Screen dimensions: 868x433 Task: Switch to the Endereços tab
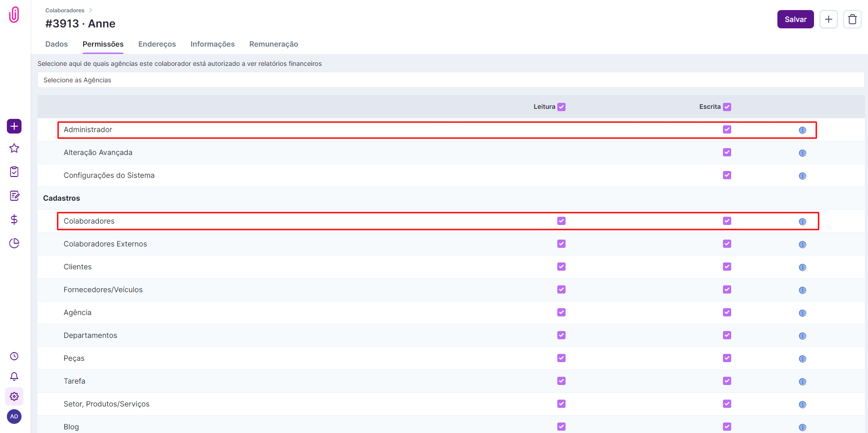157,44
